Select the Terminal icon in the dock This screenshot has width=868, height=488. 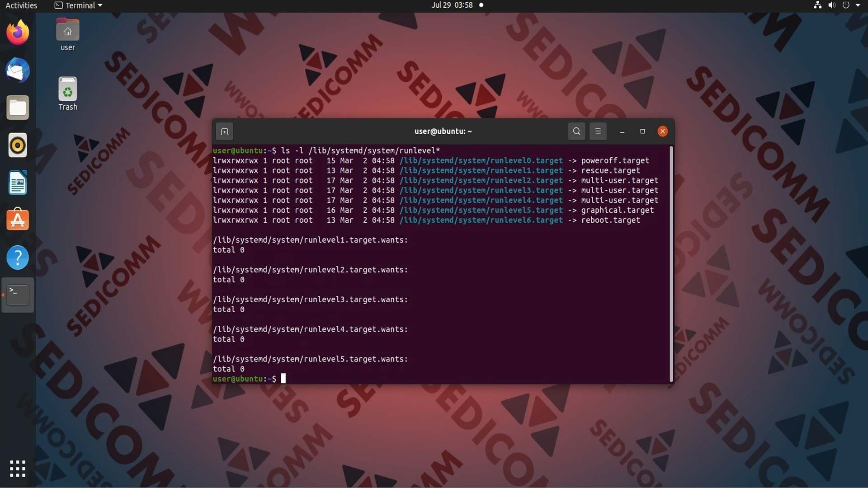click(18, 295)
